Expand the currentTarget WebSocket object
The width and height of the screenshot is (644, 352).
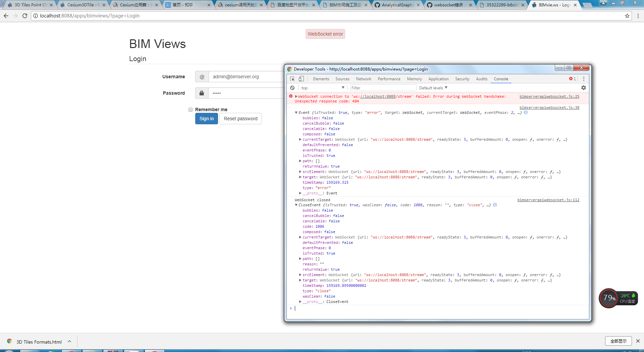[300, 139]
